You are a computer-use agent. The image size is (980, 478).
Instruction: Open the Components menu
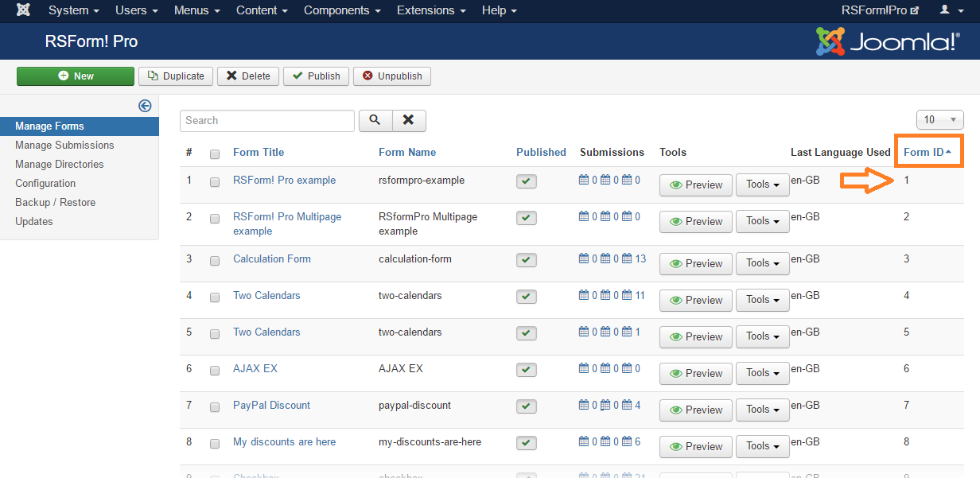(342, 10)
